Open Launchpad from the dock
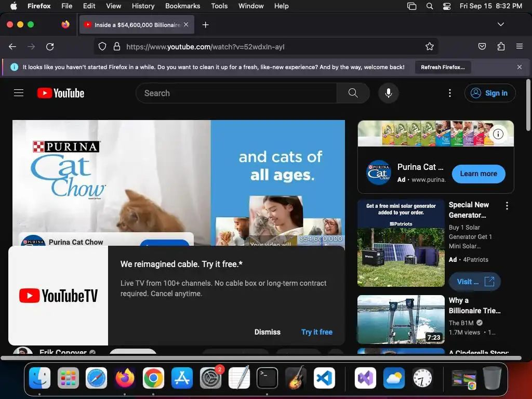Image resolution: width=532 pixels, height=399 pixels. pos(68,378)
